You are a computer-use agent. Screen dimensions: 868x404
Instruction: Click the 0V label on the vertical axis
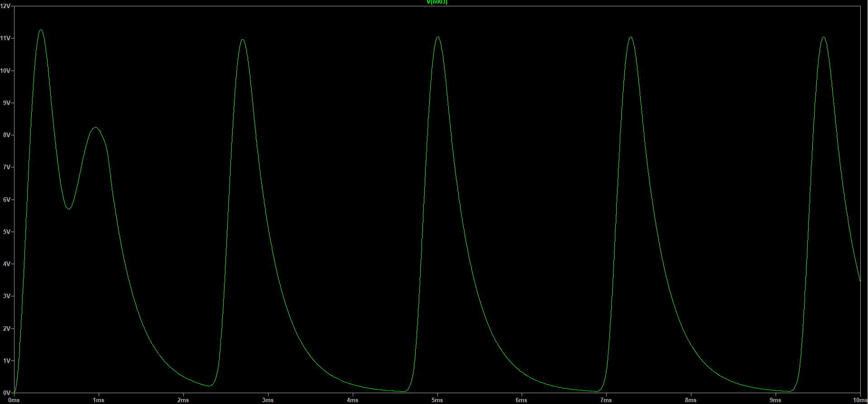[x=6, y=393]
